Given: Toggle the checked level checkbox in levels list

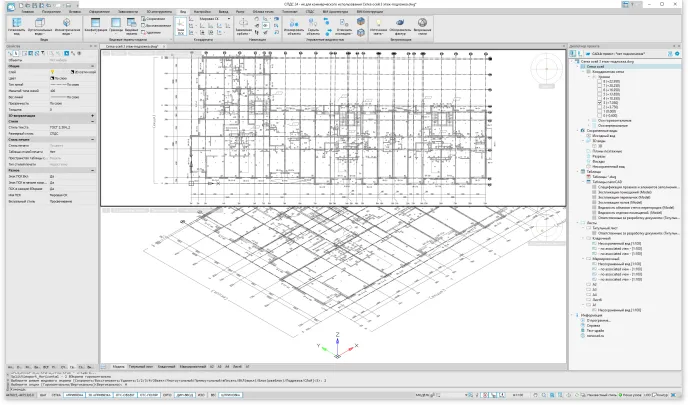Looking at the screenshot, I should click(x=599, y=101).
